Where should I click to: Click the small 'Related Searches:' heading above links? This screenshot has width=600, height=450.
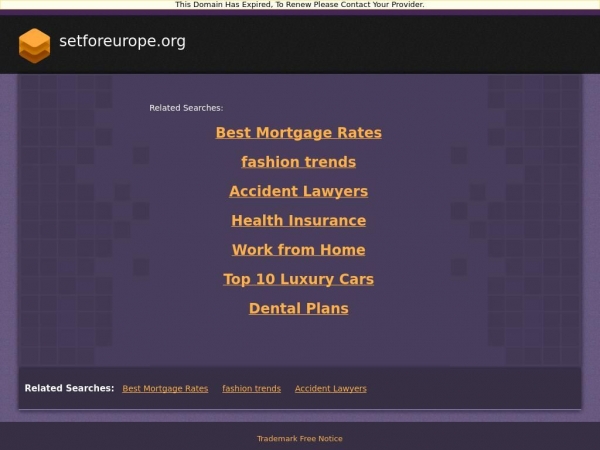pyautogui.click(x=186, y=108)
